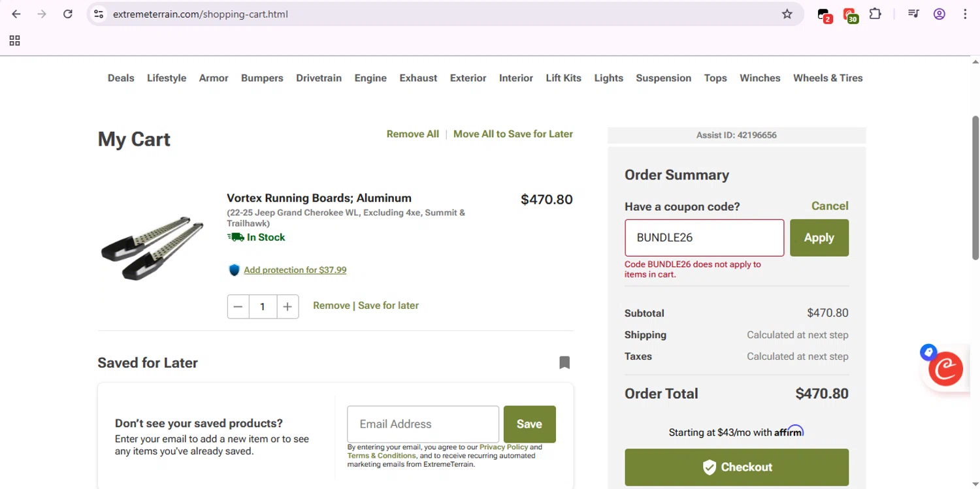
Task: Open the Chrome profile avatar
Action: click(x=939, y=14)
